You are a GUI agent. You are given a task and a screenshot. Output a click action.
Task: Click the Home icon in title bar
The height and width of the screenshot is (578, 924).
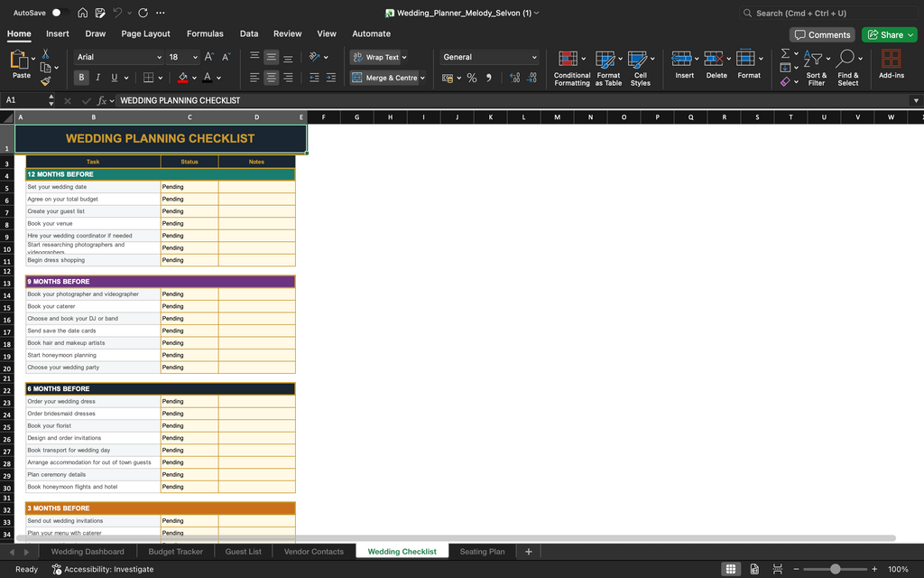click(82, 13)
